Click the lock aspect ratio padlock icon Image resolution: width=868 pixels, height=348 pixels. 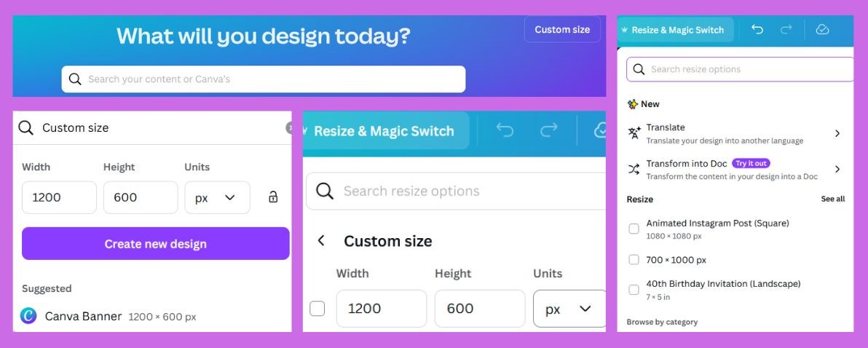(x=273, y=197)
